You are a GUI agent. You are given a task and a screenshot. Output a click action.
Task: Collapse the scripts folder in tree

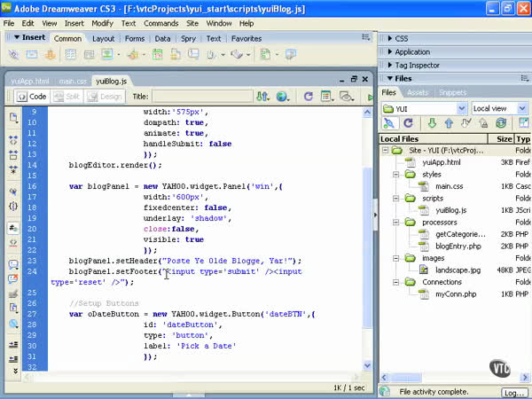tap(397, 199)
